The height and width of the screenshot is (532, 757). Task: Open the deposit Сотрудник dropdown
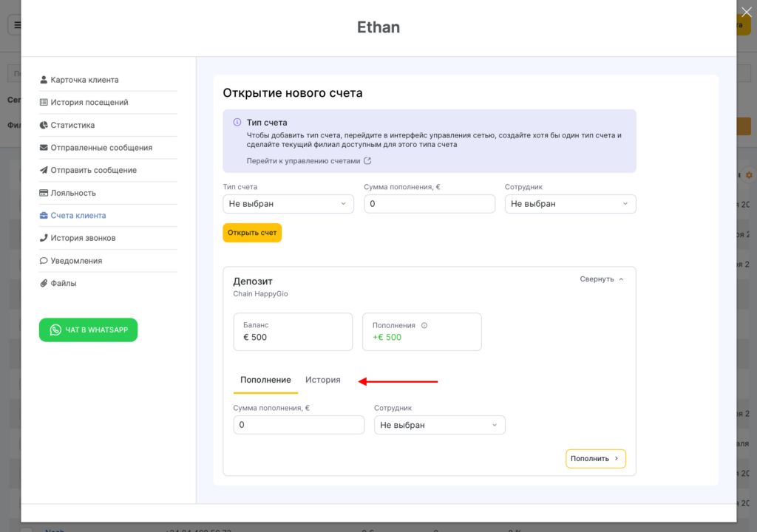point(439,425)
